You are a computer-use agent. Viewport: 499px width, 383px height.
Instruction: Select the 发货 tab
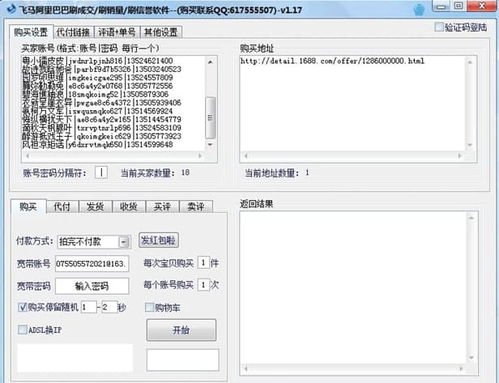click(95, 207)
